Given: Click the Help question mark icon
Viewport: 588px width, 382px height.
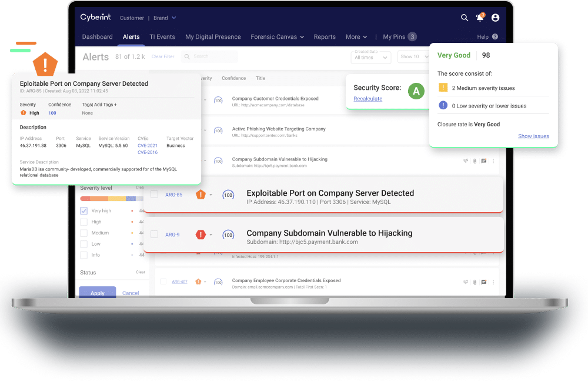Looking at the screenshot, I should tap(495, 37).
